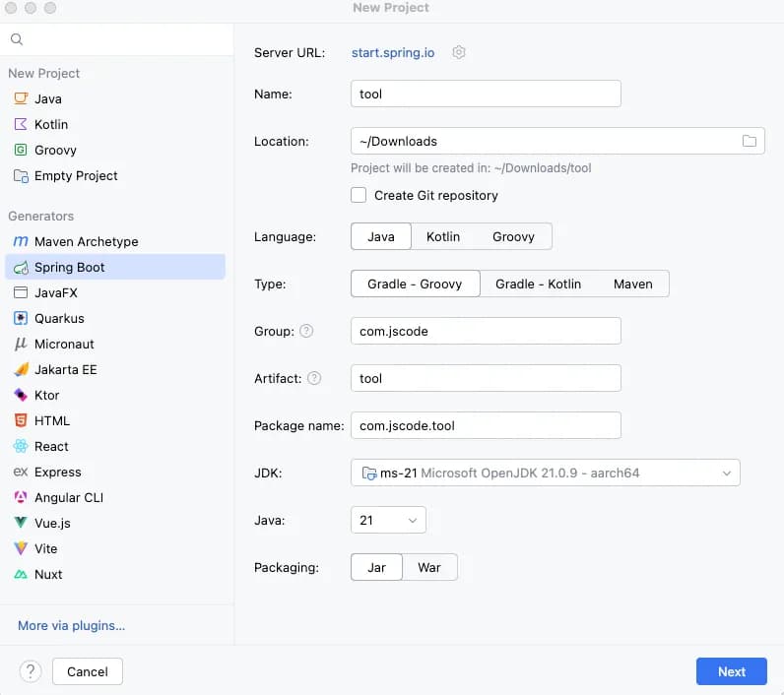Click the project type search field
The image size is (784, 695).
click(116, 39)
